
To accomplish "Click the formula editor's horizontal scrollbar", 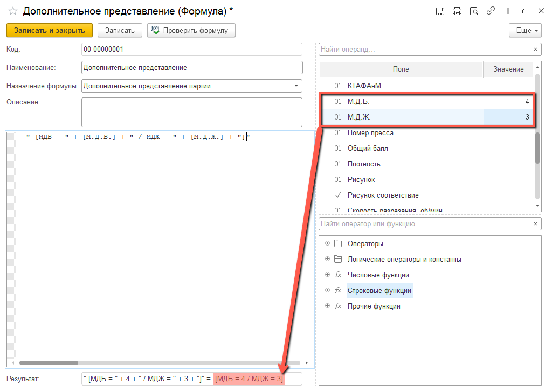I will [x=49, y=363].
